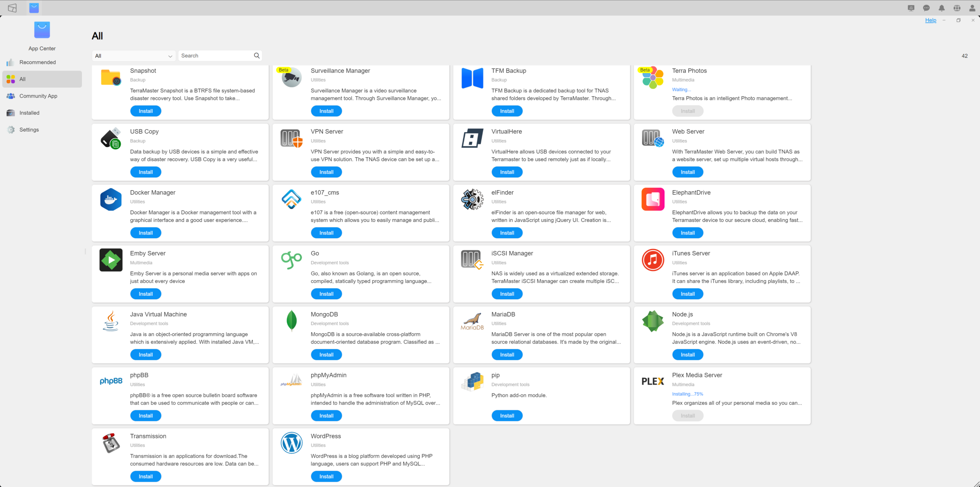
Task: Switch to Community App section
Action: click(x=38, y=96)
